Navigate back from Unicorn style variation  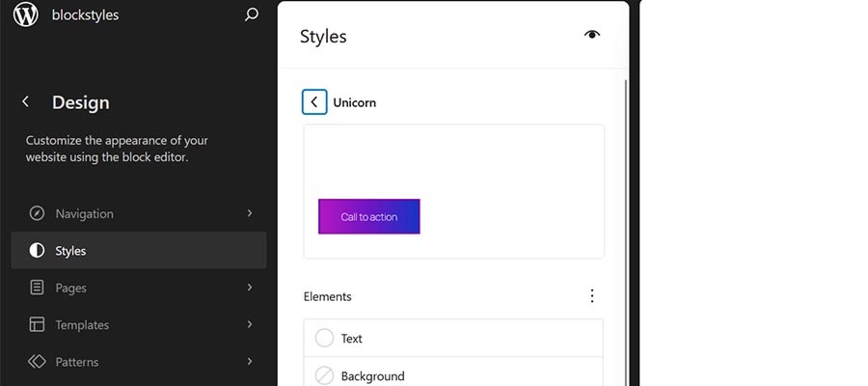pyautogui.click(x=314, y=102)
